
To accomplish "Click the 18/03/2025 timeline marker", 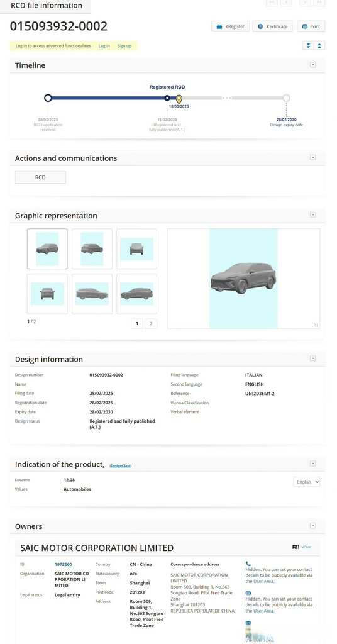I will pos(179,99).
